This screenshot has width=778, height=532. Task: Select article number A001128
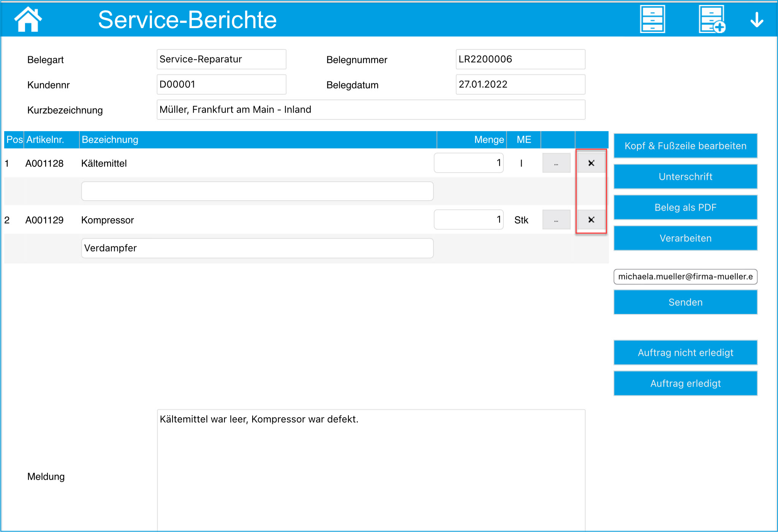coord(44,163)
